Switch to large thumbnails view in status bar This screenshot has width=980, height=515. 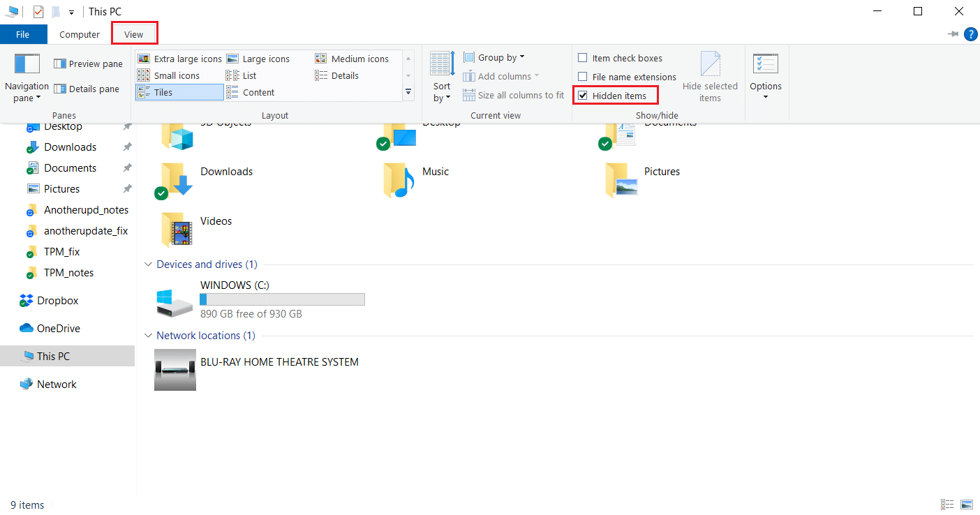click(966, 505)
